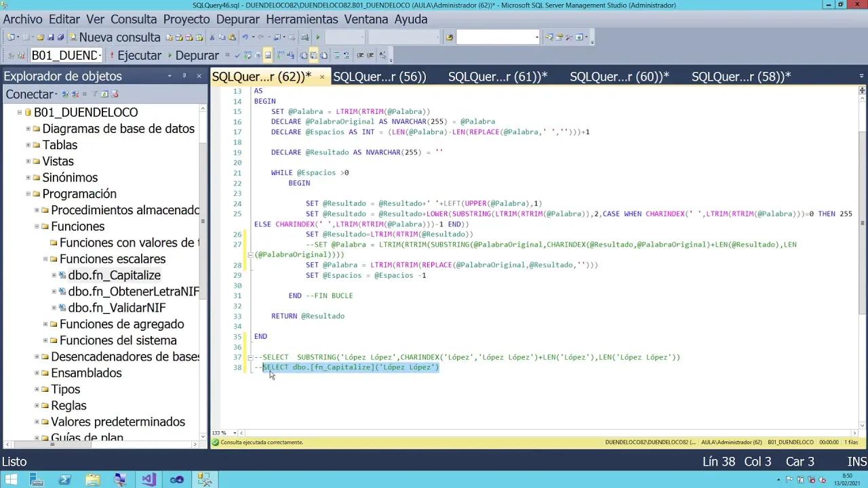Screen dimensions: 868x488
Task: Expand the Diagramas de base de datos node
Action: (x=28, y=129)
